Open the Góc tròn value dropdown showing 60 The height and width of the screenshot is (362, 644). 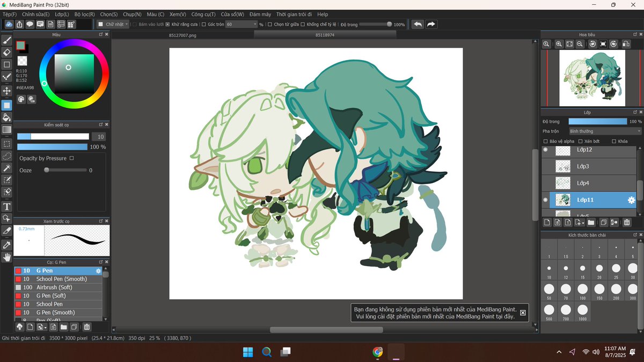click(241, 24)
